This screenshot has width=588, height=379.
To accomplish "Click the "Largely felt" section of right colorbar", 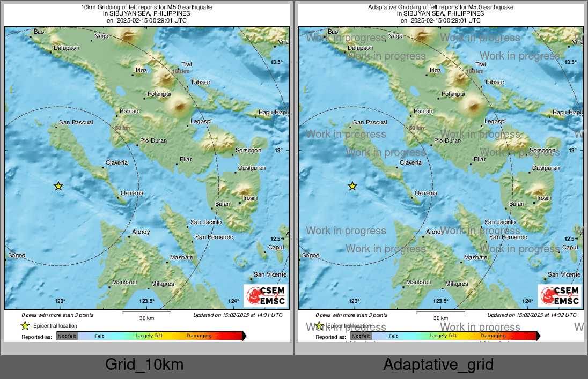I will (443, 336).
